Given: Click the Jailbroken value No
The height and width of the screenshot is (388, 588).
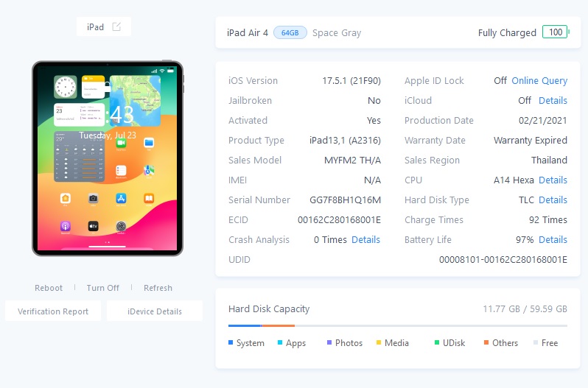Looking at the screenshot, I should (x=374, y=100).
